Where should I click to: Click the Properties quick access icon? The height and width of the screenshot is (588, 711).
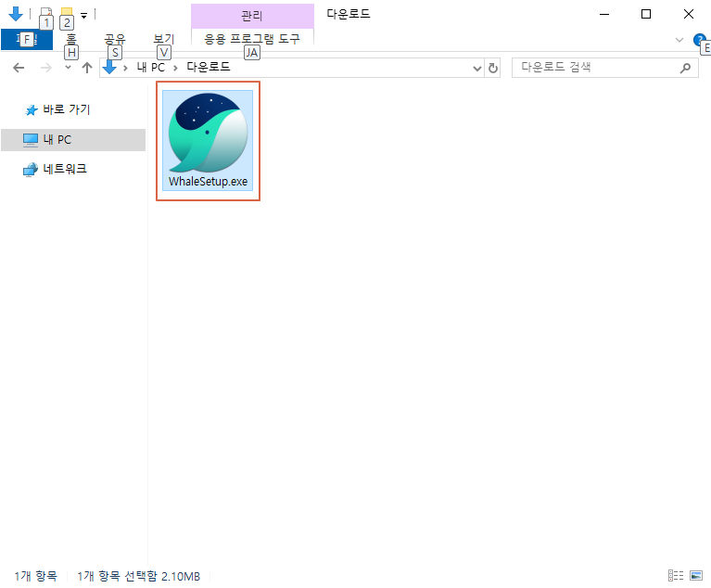tap(45, 15)
